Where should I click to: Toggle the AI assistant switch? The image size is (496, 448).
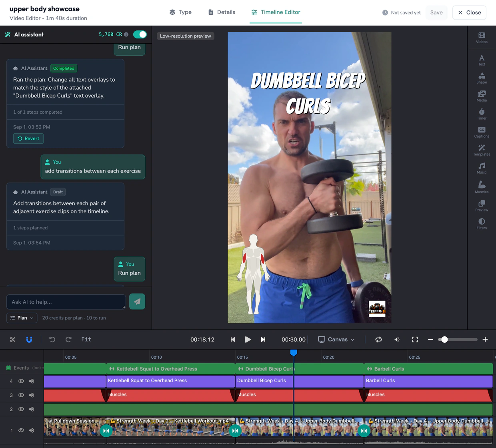pyautogui.click(x=140, y=34)
